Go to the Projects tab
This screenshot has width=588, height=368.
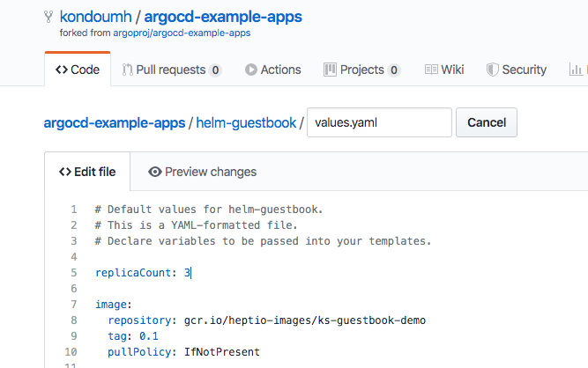click(x=361, y=70)
